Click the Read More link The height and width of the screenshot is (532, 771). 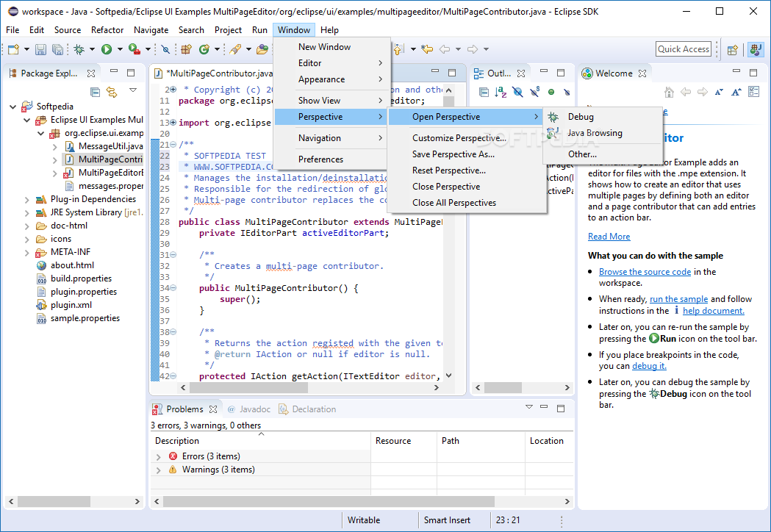609,237
